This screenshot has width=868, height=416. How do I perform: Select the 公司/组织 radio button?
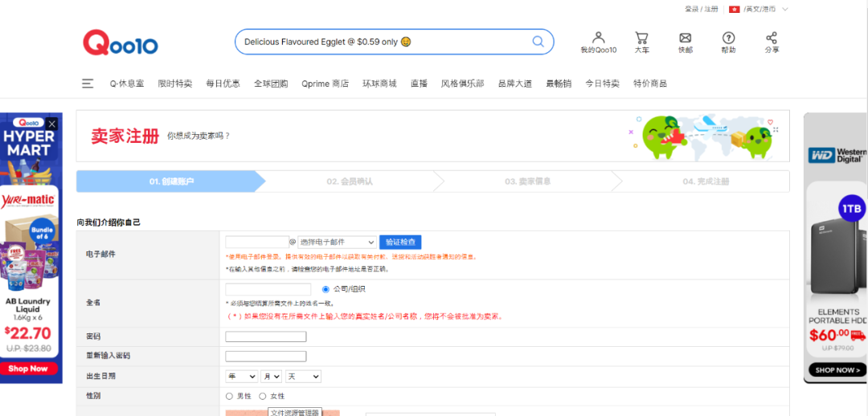click(x=325, y=289)
